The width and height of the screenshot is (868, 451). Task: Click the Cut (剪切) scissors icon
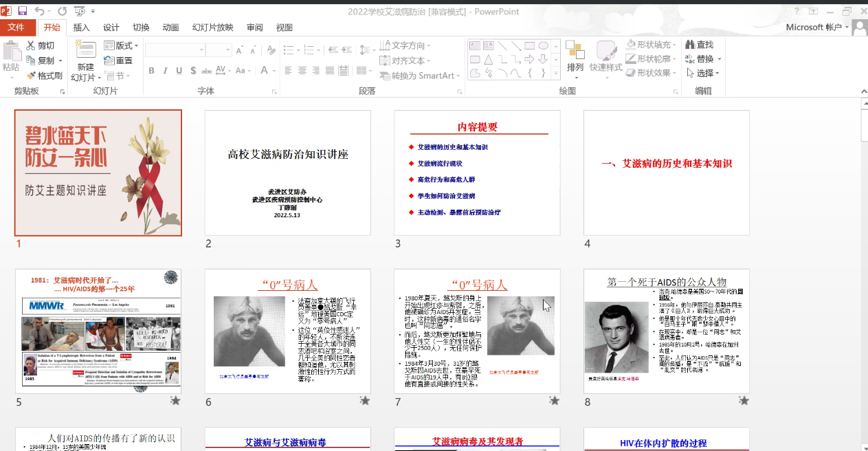pos(31,45)
